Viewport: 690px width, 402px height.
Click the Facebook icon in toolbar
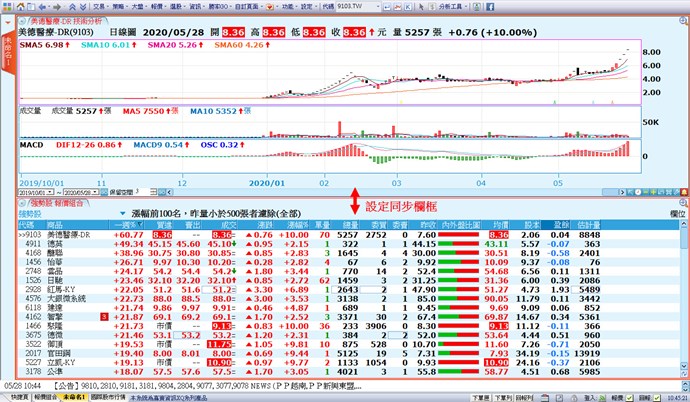tap(489, 7)
